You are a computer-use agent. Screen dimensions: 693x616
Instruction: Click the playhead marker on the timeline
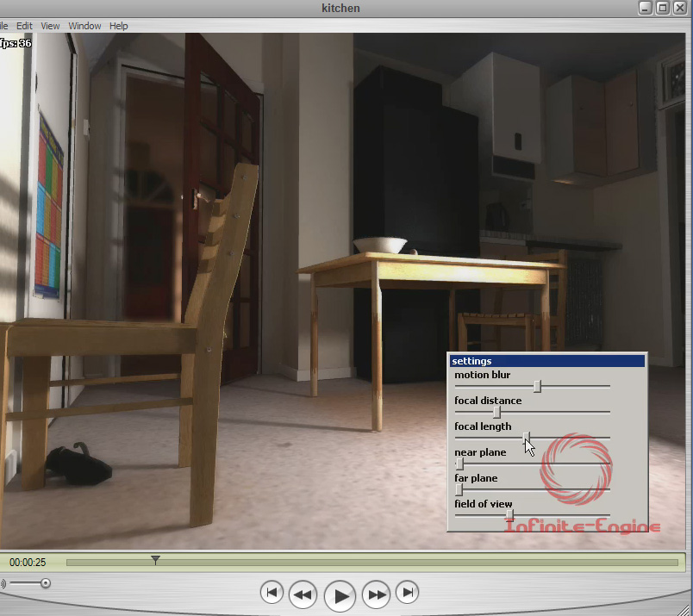[x=155, y=561]
